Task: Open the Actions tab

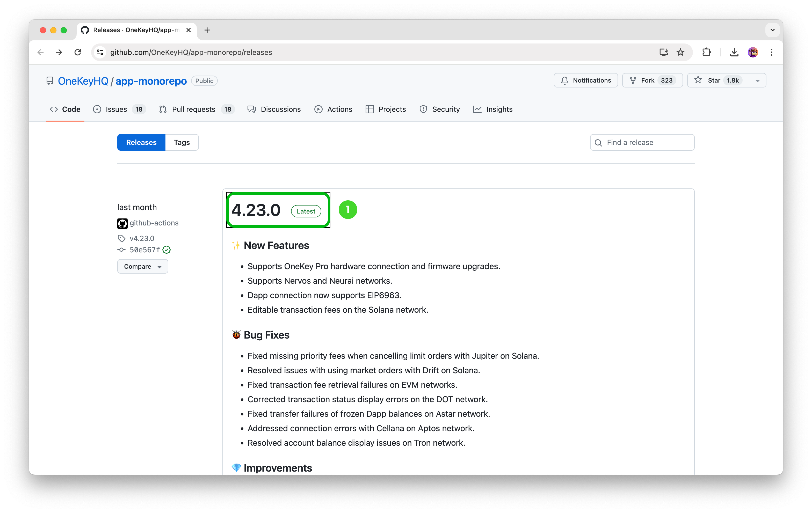Action: 333,109
